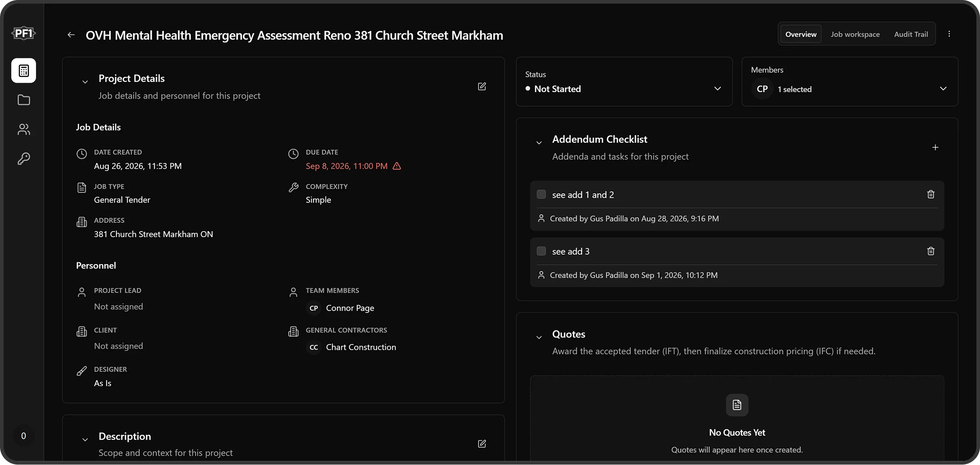Click the overdue warning triangle by due date
The height and width of the screenshot is (465, 980).
pos(397,166)
